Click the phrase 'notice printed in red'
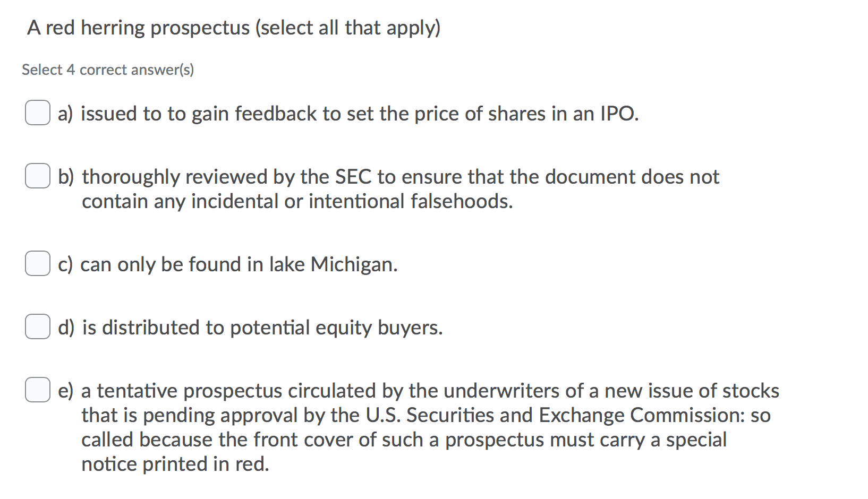Viewport: 868px width, 499px height. (x=175, y=463)
